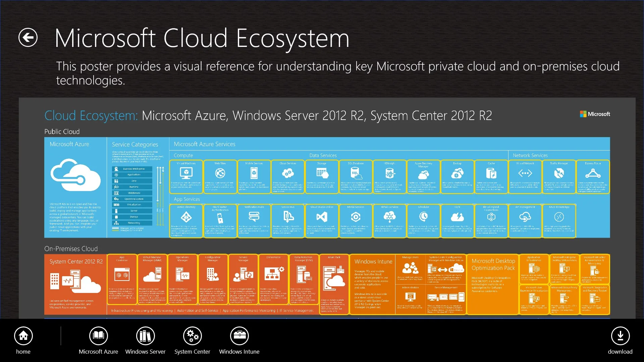
Task: Select the API Management icon
Action: click(x=525, y=218)
